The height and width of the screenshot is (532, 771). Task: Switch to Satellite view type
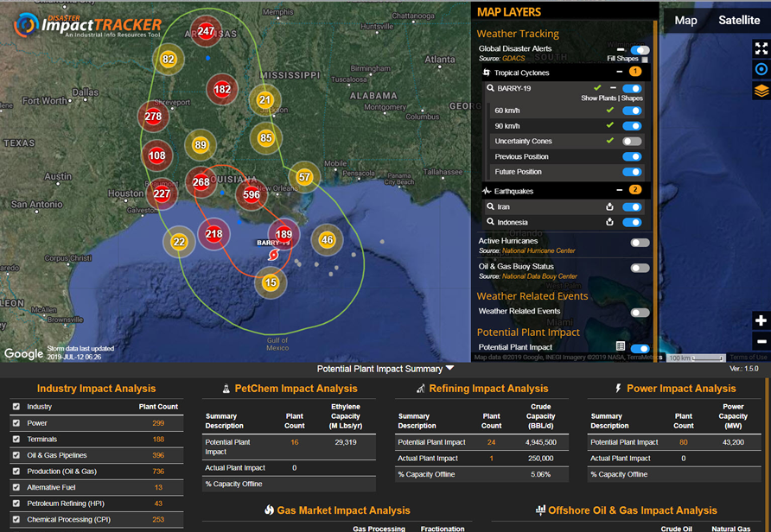click(x=739, y=20)
